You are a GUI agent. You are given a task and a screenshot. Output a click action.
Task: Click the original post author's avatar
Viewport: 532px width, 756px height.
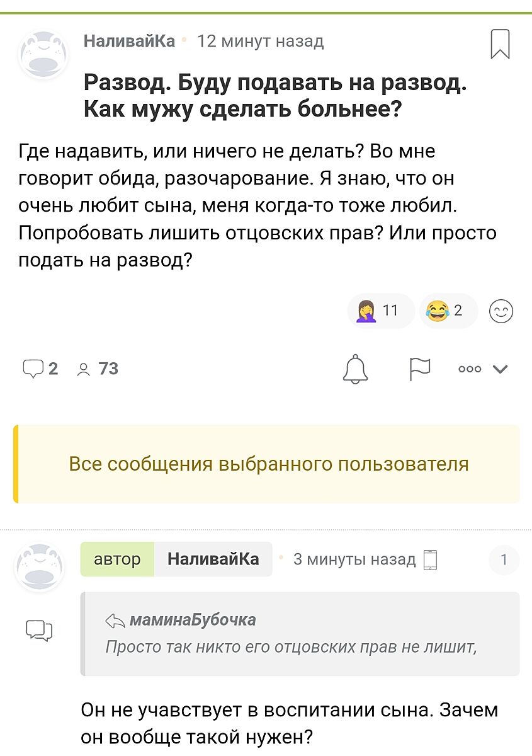(43, 54)
